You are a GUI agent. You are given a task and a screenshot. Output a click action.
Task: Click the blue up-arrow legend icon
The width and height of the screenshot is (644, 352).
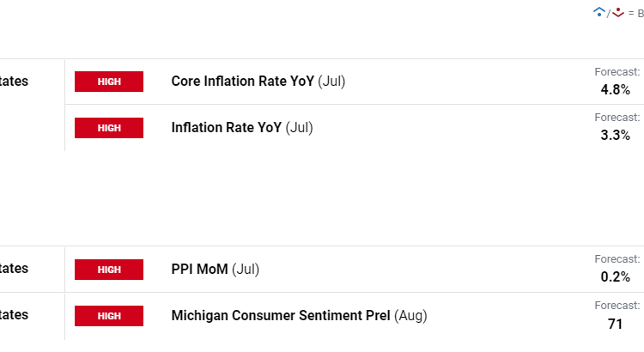599,12
